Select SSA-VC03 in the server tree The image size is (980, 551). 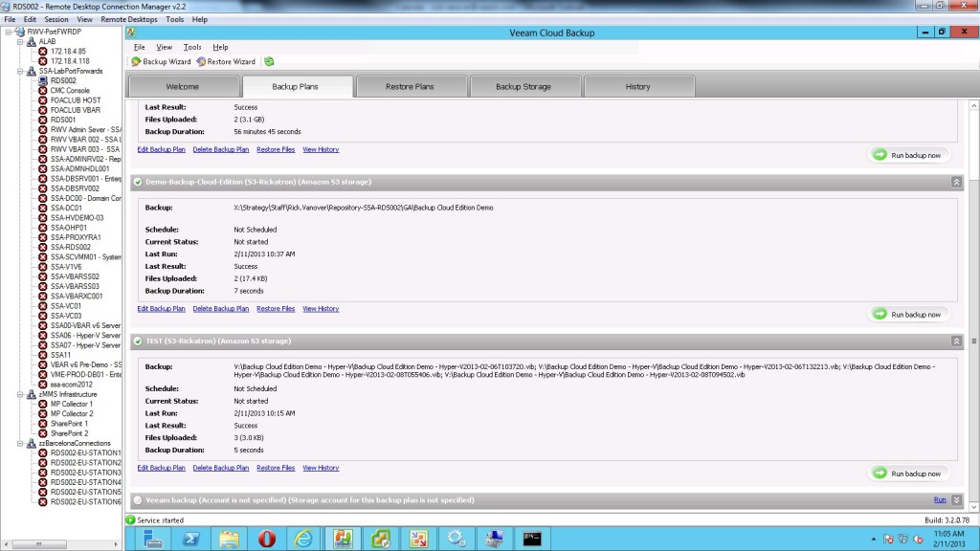pyautogui.click(x=66, y=316)
